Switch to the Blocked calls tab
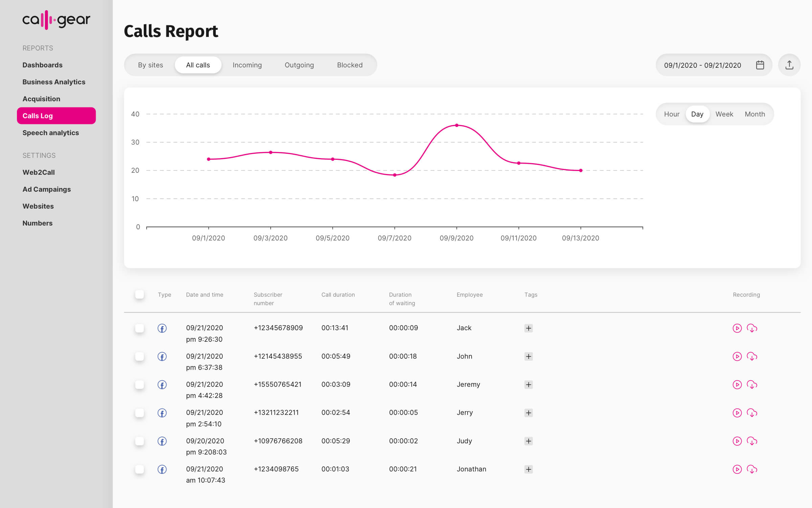Screen dimensions: 812x508 click(349, 65)
